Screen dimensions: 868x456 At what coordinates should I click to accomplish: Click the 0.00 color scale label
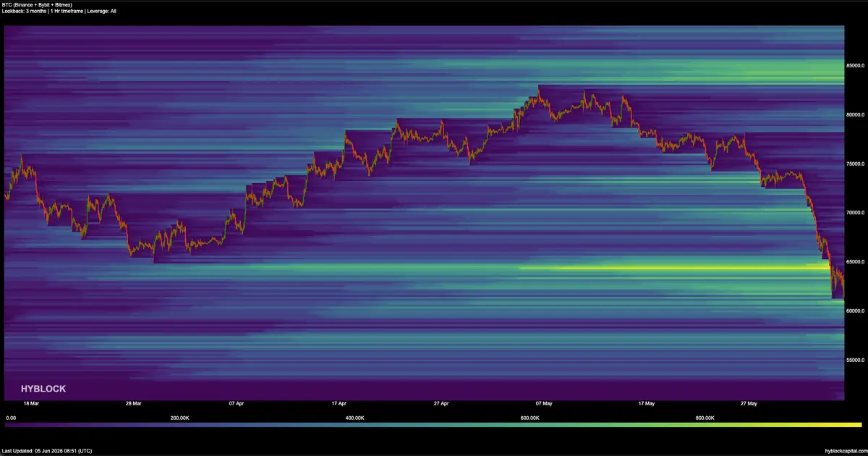[11, 418]
